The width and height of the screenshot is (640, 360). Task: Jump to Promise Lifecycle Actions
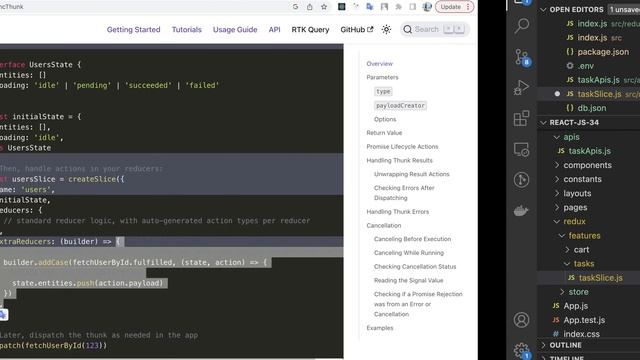(402, 147)
